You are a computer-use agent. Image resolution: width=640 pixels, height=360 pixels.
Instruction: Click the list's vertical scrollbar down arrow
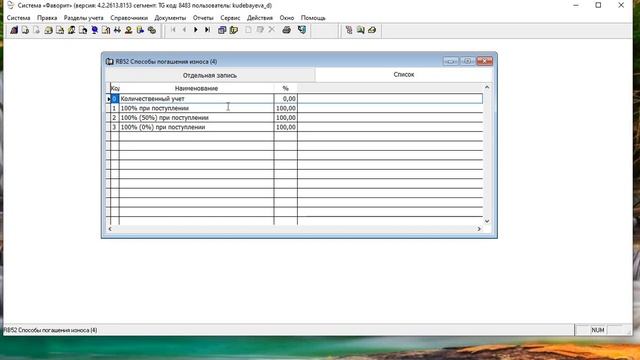click(x=487, y=221)
